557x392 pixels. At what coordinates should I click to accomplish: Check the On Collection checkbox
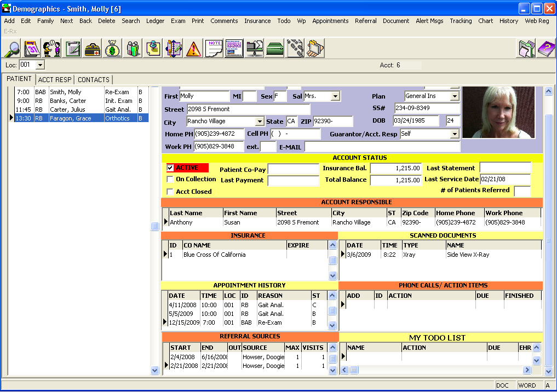[170, 180]
